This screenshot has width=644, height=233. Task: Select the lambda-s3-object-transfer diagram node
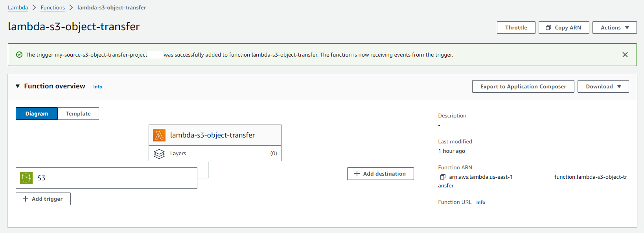215,135
